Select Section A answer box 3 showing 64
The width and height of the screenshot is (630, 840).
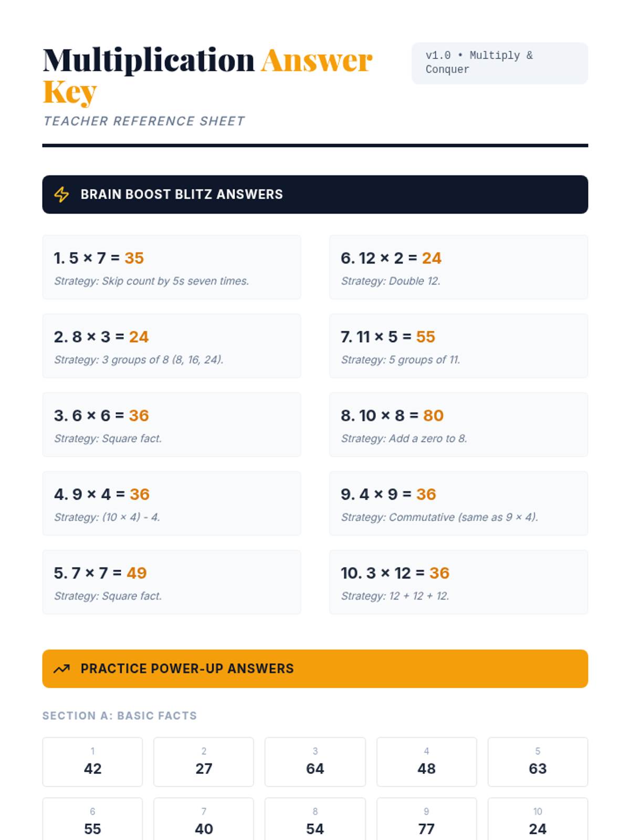tap(315, 762)
